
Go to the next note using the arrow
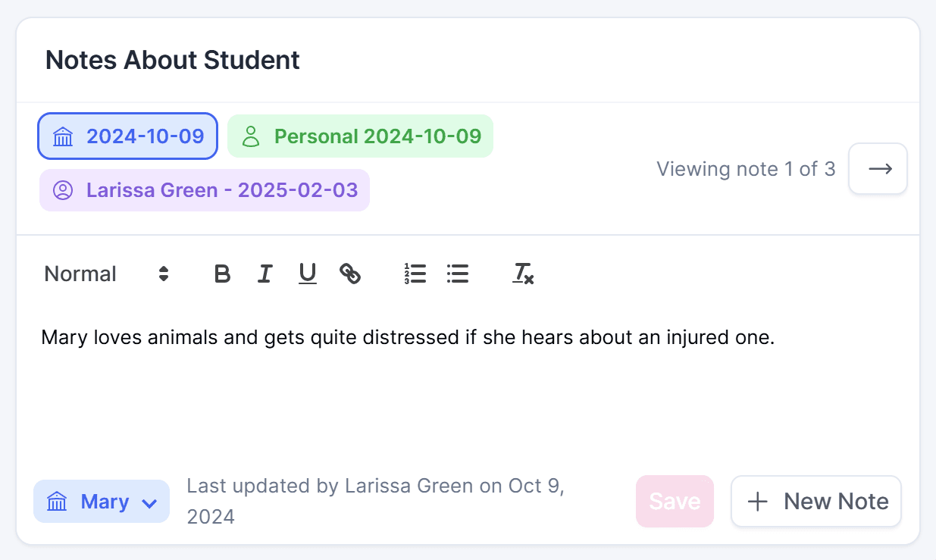coord(878,168)
